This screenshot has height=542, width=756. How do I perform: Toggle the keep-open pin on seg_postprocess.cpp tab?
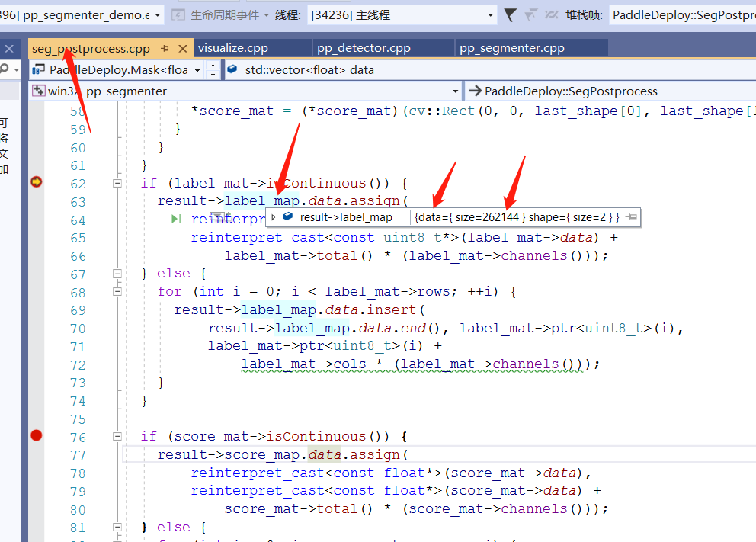165,47
